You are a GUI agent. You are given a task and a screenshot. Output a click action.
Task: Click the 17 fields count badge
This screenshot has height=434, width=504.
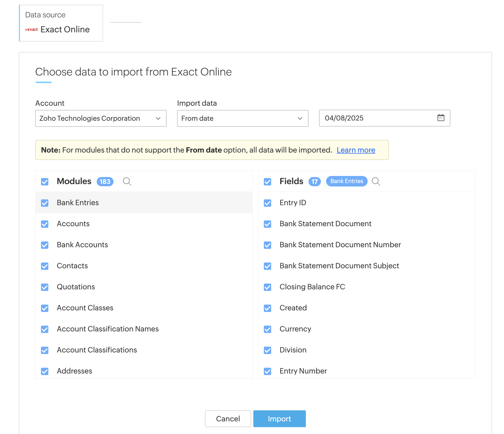(x=314, y=181)
